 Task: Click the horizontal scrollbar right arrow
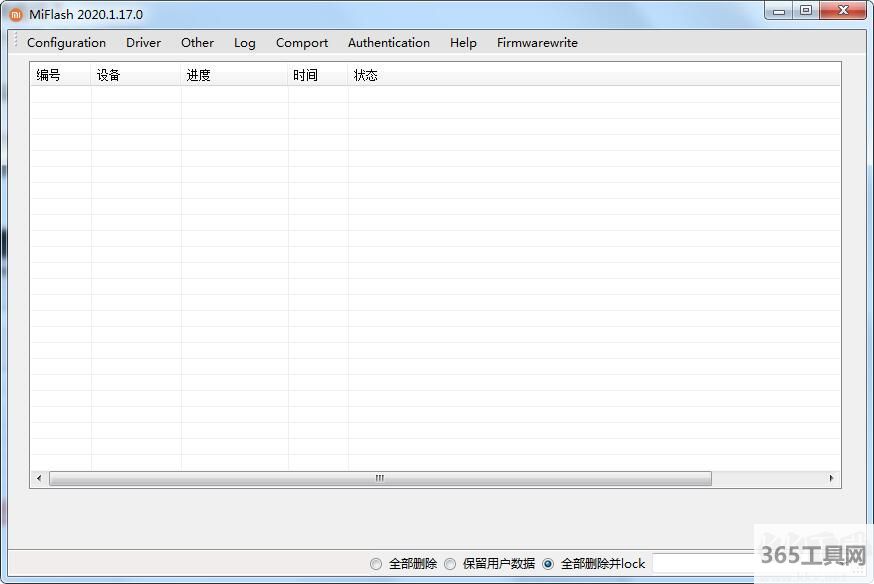(x=831, y=479)
